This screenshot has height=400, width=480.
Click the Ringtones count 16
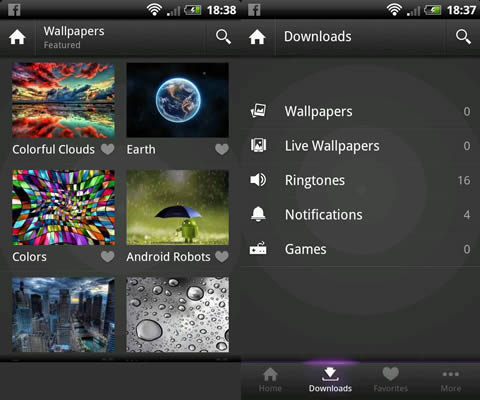click(x=464, y=180)
